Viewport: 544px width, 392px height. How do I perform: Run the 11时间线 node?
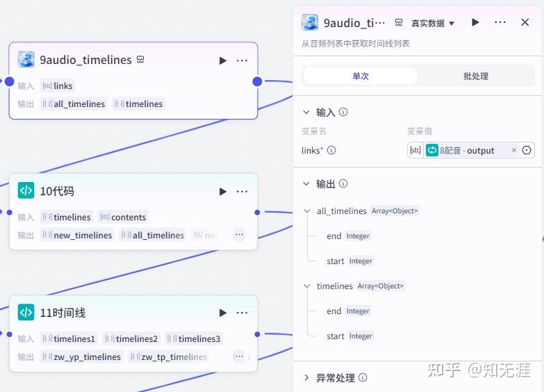coord(223,313)
